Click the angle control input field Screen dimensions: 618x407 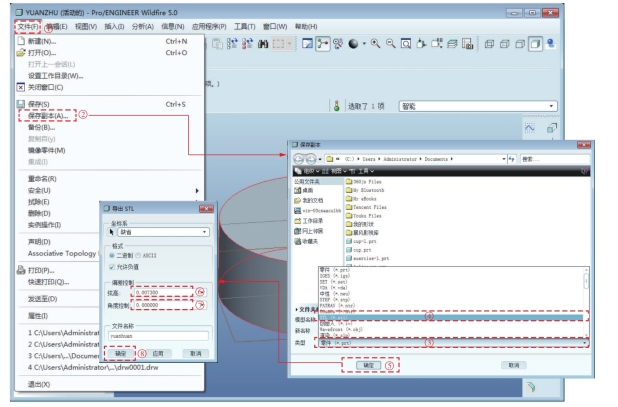[x=163, y=305]
